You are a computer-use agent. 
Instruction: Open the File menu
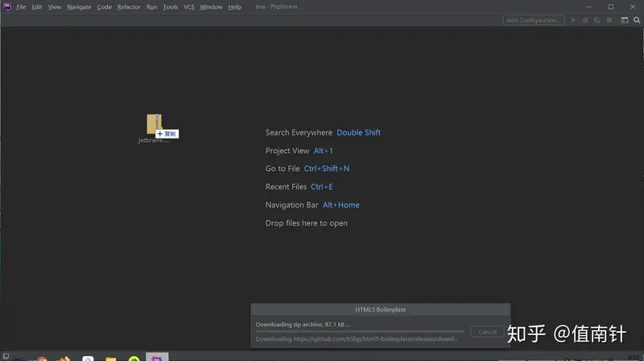(x=21, y=7)
